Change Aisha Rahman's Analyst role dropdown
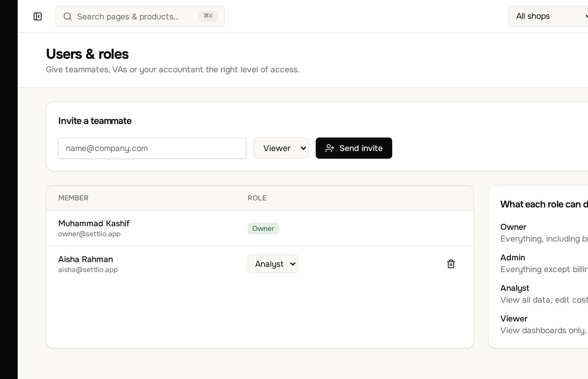Image resolution: width=588 pixels, height=379 pixels. click(x=273, y=264)
